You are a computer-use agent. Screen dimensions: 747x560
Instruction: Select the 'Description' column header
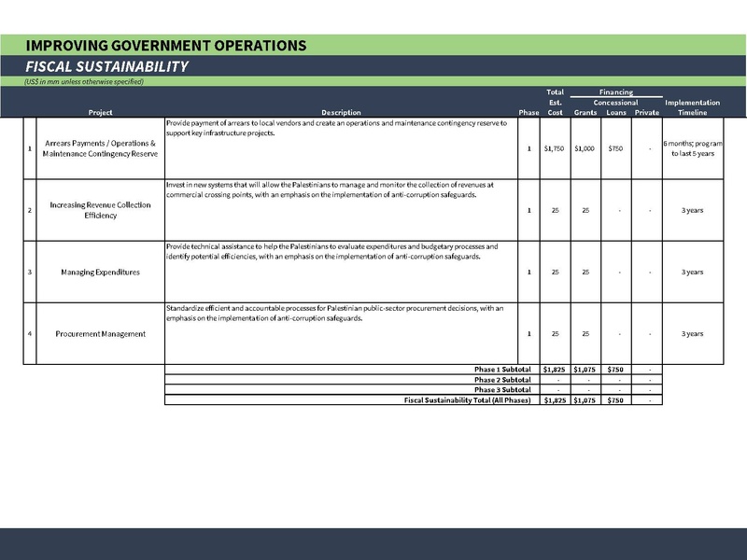point(341,113)
